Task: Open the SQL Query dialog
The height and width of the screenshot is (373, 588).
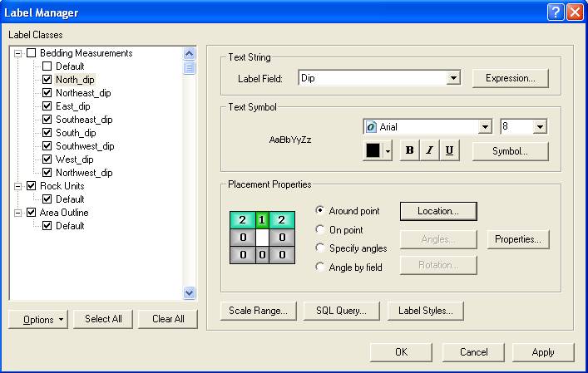Action: click(x=341, y=311)
